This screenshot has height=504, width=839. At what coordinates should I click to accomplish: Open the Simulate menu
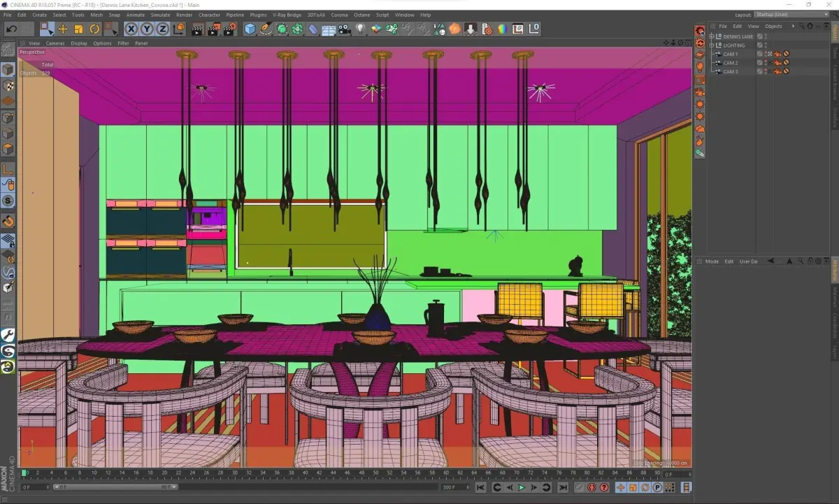[160, 15]
